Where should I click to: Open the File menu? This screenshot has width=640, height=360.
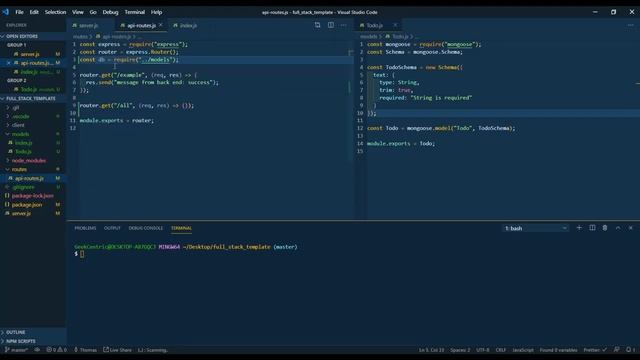coord(19,12)
